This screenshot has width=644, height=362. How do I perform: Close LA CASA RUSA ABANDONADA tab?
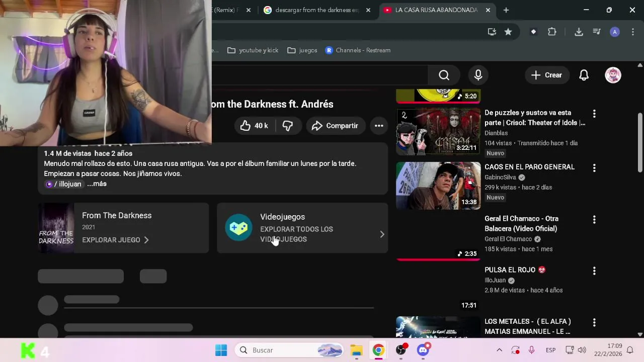(x=488, y=10)
